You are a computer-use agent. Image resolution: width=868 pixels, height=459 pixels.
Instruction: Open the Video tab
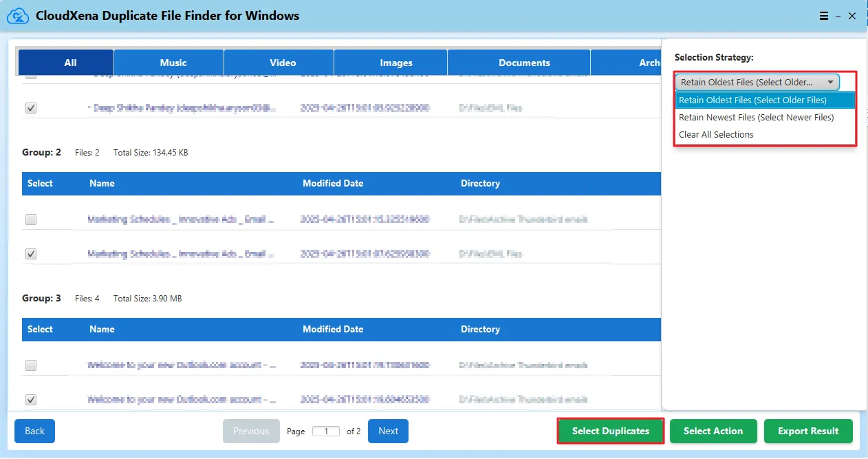coord(283,63)
